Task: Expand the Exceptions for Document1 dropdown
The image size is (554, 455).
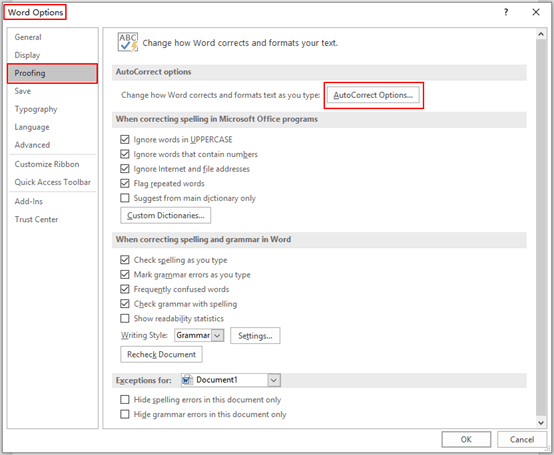Action: pos(274,380)
